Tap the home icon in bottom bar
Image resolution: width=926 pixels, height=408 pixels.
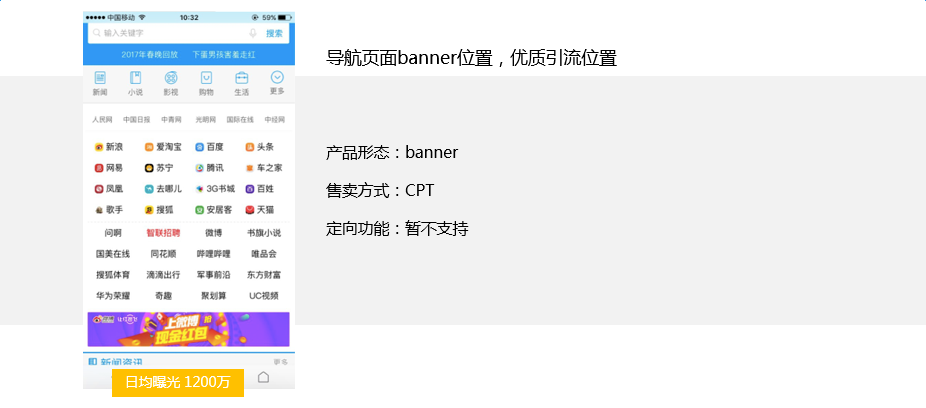click(264, 377)
